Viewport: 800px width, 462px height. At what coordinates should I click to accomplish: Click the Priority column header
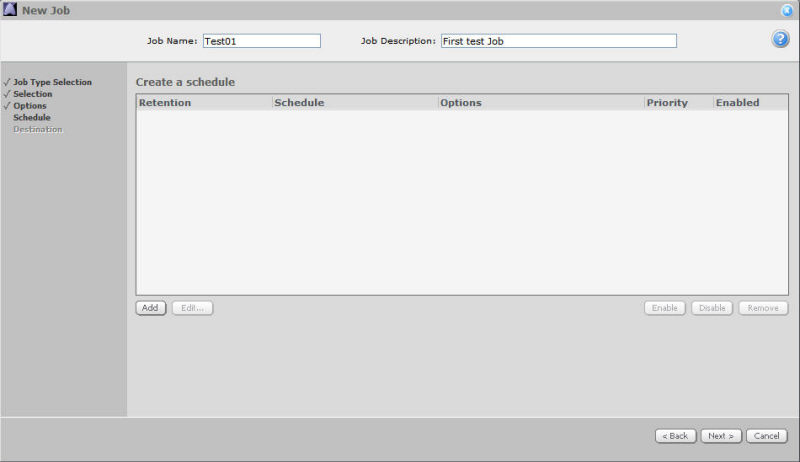coord(667,103)
